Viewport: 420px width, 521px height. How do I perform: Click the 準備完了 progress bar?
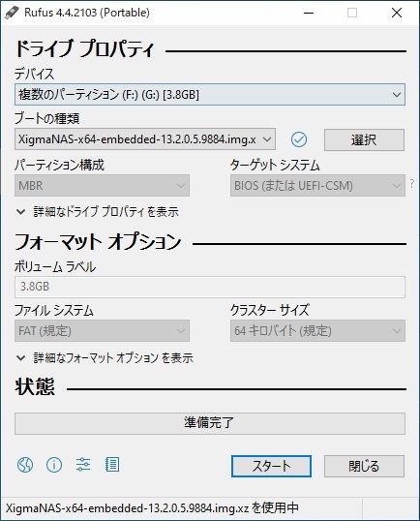[x=210, y=423]
